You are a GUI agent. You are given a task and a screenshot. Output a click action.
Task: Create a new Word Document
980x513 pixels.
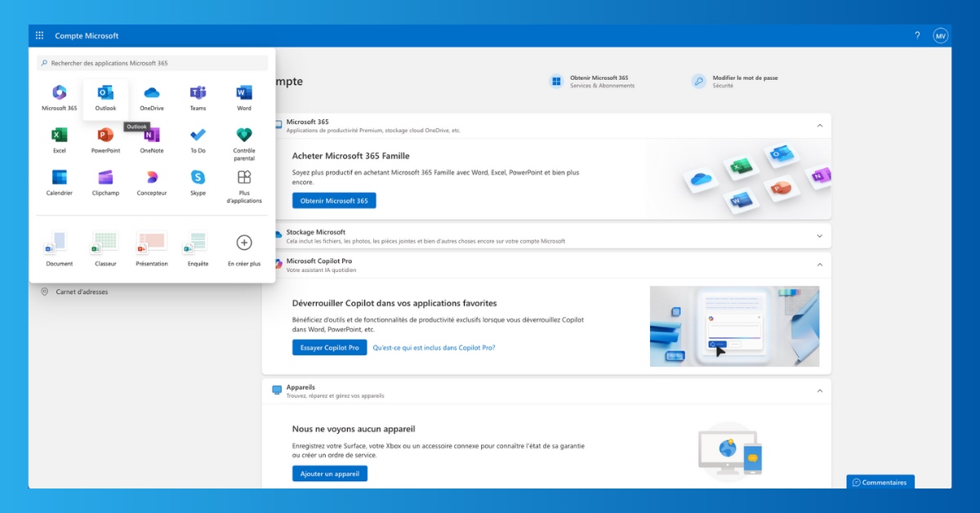(60, 248)
